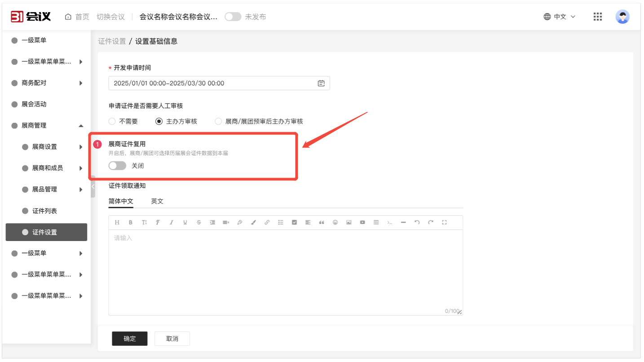Toggle the 未发布 publish switch
Image resolution: width=644 pixels, height=362 pixels.
pyautogui.click(x=233, y=17)
